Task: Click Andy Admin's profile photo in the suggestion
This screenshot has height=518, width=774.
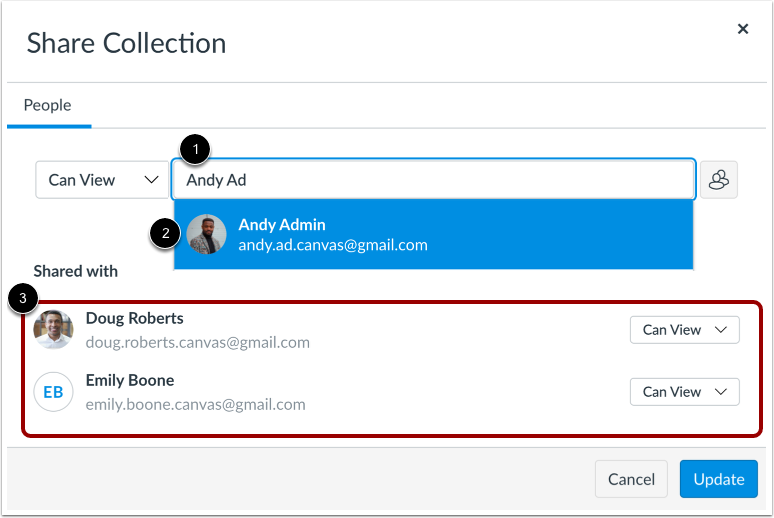Action: [x=206, y=234]
